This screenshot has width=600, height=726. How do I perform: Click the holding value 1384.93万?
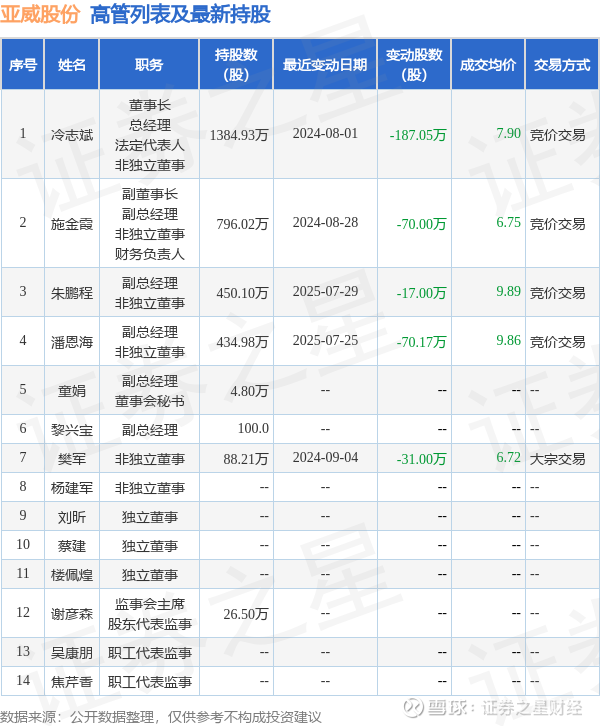pyautogui.click(x=239, y=135)
